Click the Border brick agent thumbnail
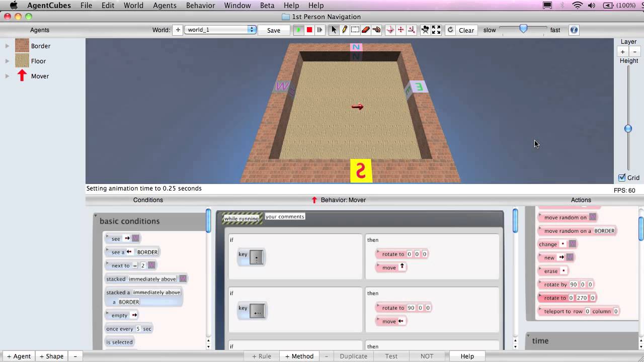Screen dimensions: 644x362 click(x=22, y=46)
